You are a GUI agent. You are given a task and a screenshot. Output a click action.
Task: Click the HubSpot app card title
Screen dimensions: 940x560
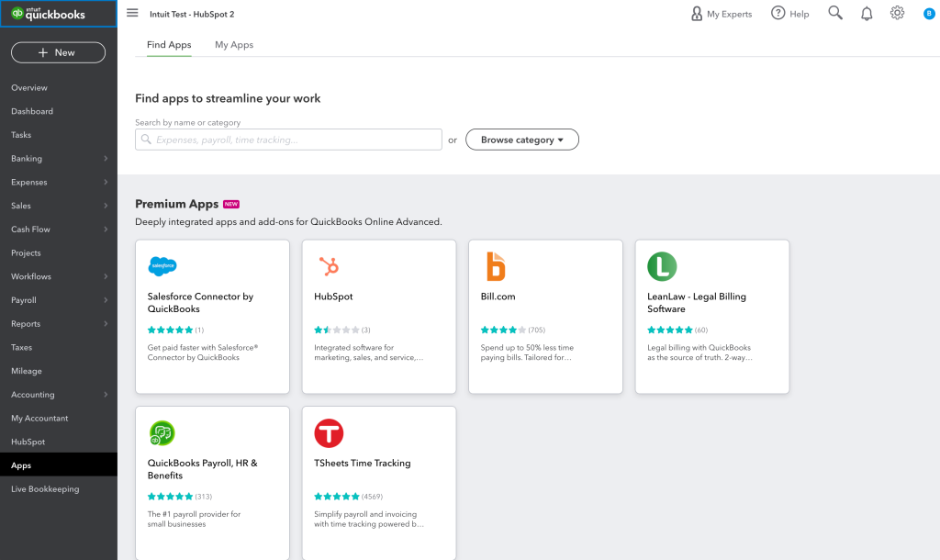[333, 297]
